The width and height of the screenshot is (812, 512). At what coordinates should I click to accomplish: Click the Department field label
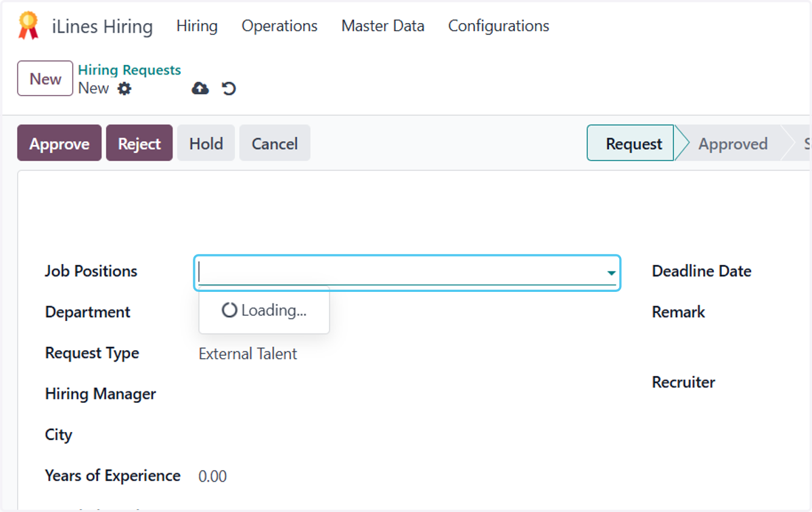click(88, 312)
